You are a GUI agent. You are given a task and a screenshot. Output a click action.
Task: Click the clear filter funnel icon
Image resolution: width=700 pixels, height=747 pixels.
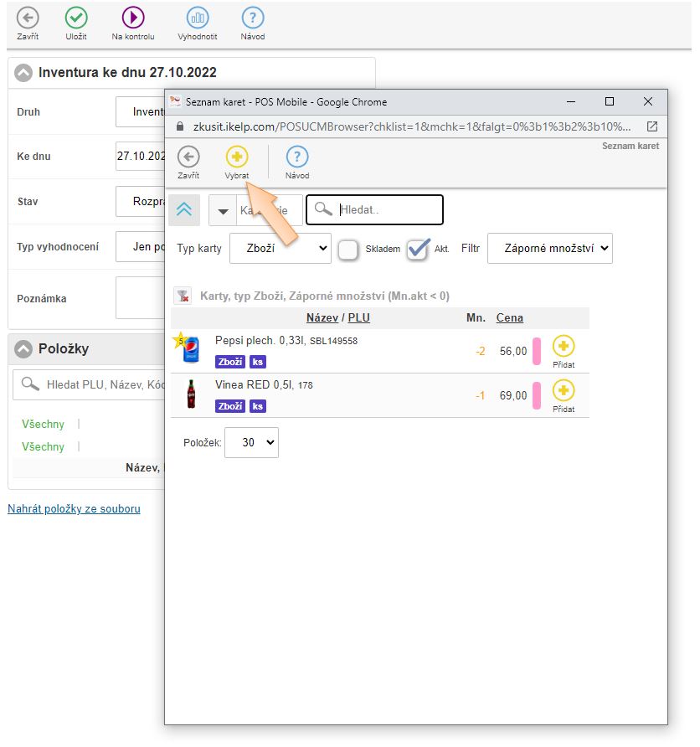183,296
